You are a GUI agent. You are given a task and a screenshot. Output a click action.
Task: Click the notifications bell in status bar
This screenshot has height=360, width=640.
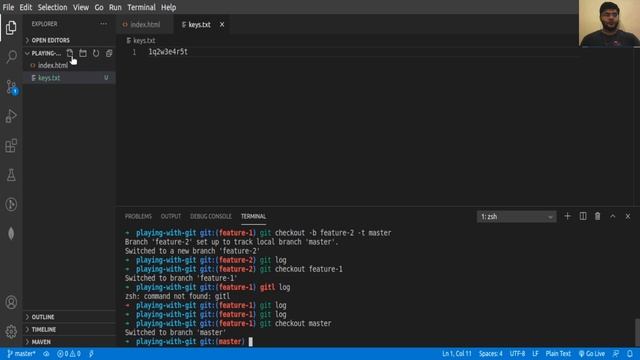coord(630,354)
